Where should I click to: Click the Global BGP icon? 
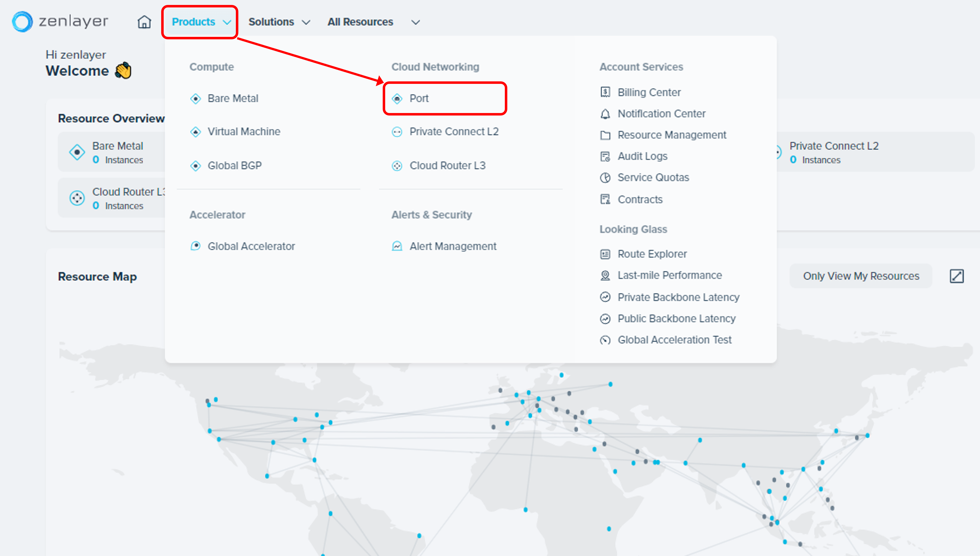point(195,166)
